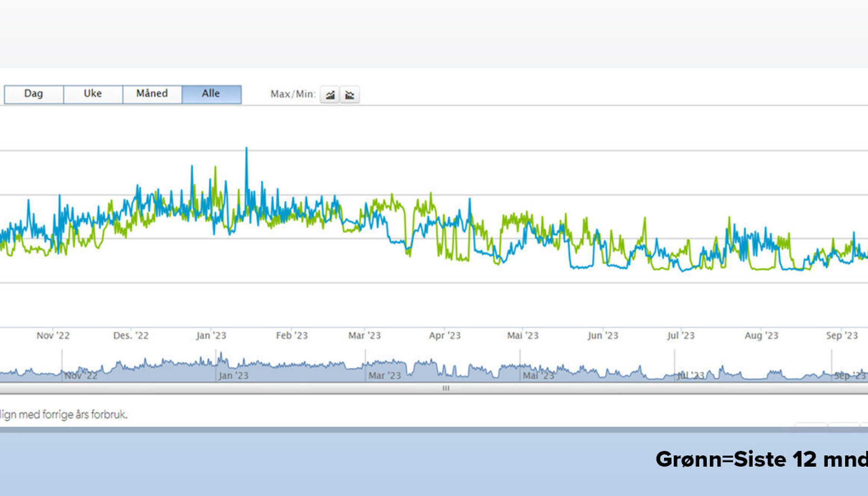868x496 pixels.
Task: Click the Feb '23 axis label
Action: point(292,335)
